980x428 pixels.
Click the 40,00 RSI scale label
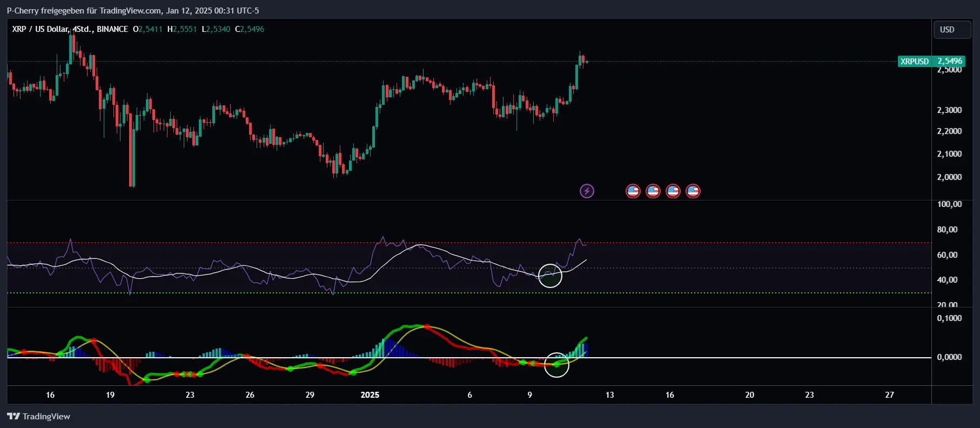[x=947, y=280]
